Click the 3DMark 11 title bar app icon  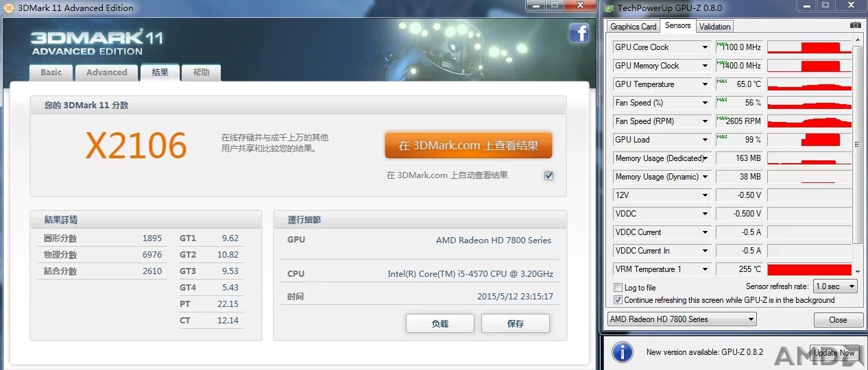[x=8, y=8]
